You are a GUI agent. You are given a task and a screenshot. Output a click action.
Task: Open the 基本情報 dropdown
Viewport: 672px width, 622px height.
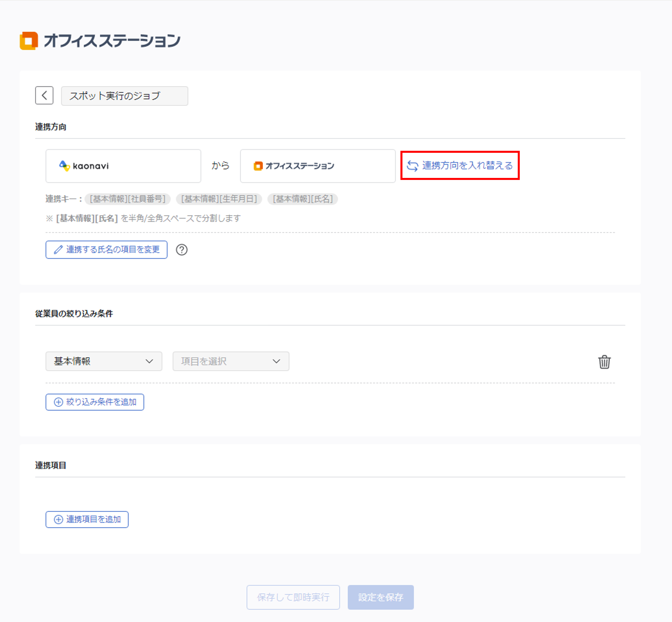click(x=104, y=361)
